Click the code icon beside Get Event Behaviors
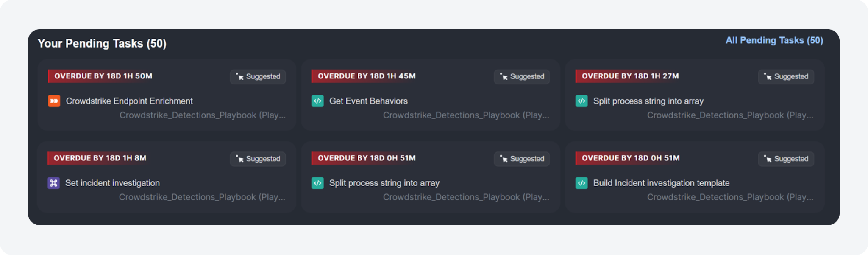 coord(317,101)
